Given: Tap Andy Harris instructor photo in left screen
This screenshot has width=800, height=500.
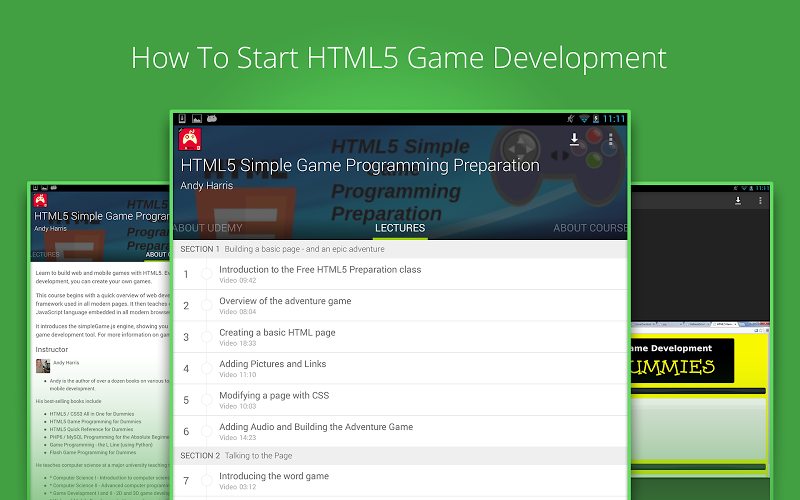Looking at the screenshot, I should coord(43,366).
